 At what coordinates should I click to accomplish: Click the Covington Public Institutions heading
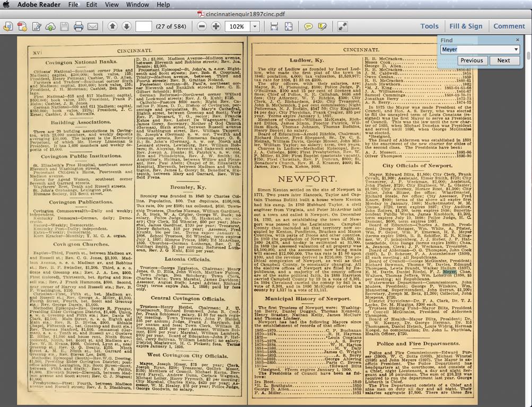pos(81,156)
